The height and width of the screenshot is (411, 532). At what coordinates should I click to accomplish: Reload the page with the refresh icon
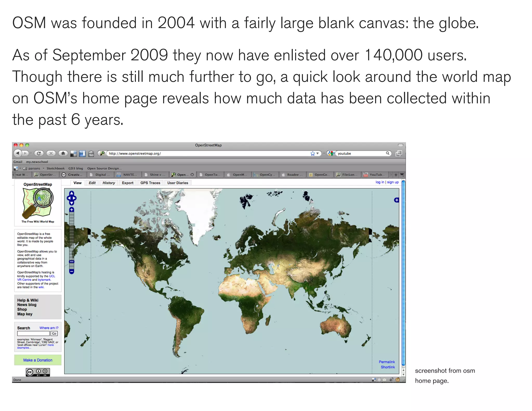coord(39,153)
